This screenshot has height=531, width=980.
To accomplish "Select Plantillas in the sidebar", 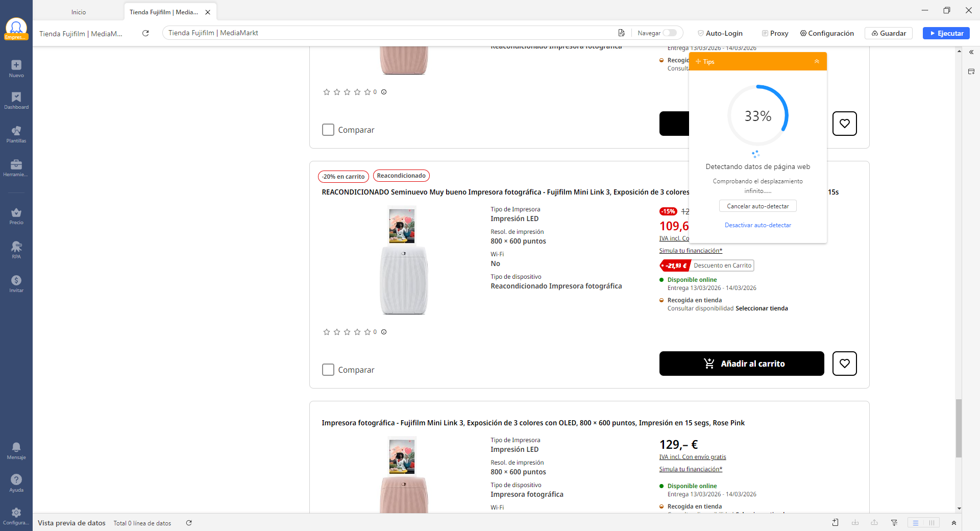I will (16, 134).
